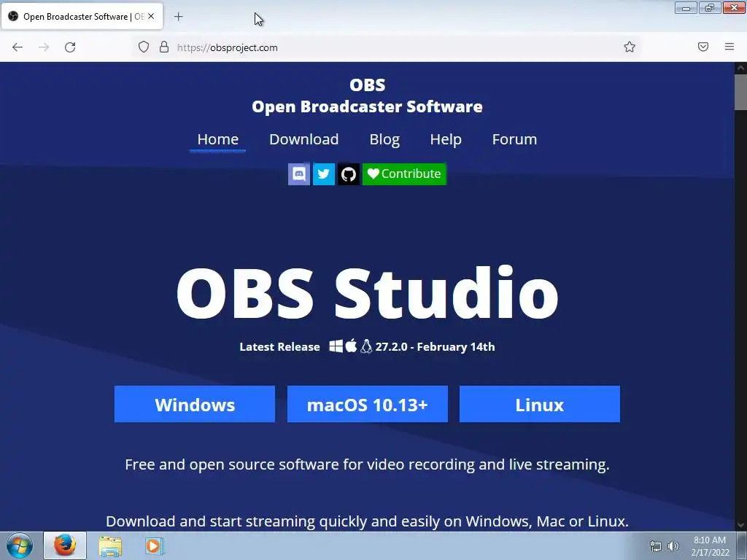Viewport: 747px width, 560px height.
Task: Open the Firefox hamburger menu
Action: point(729,47)
